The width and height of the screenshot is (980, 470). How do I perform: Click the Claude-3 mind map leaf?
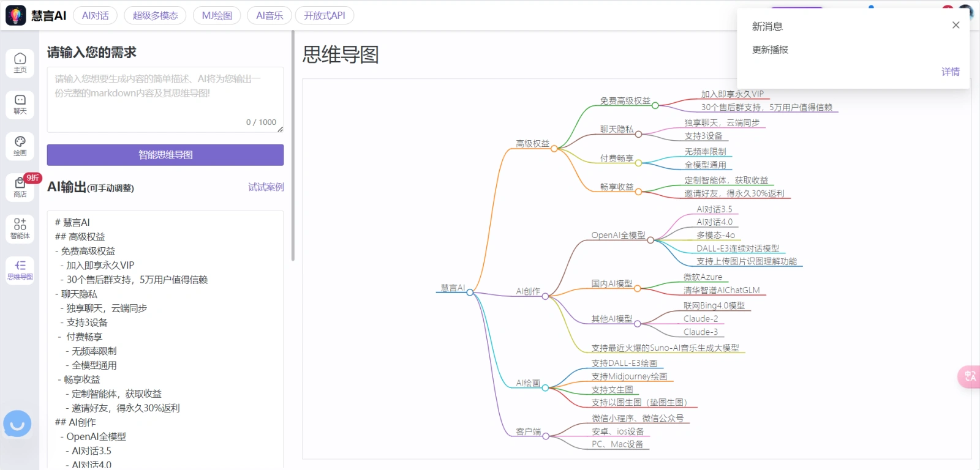pos(701,332)
